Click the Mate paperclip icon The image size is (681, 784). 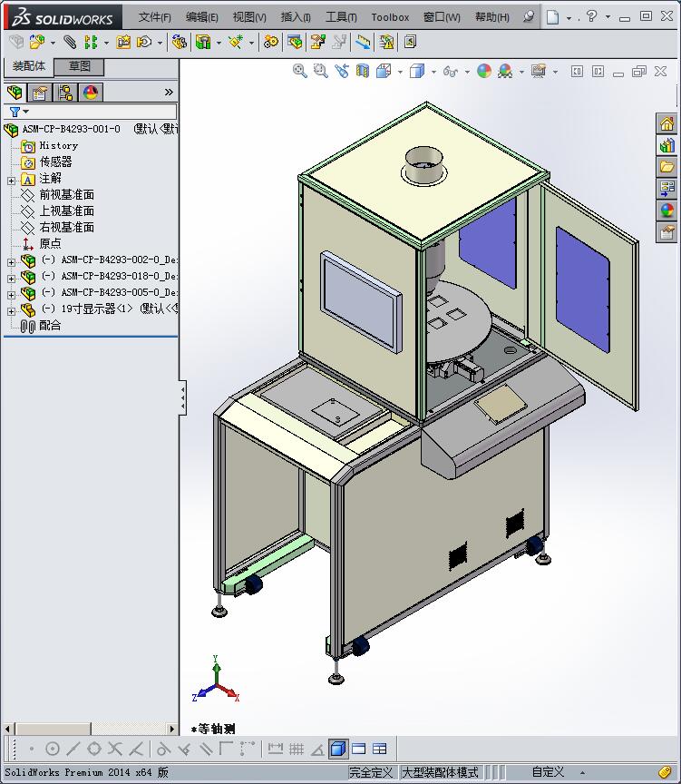[70, 42]
